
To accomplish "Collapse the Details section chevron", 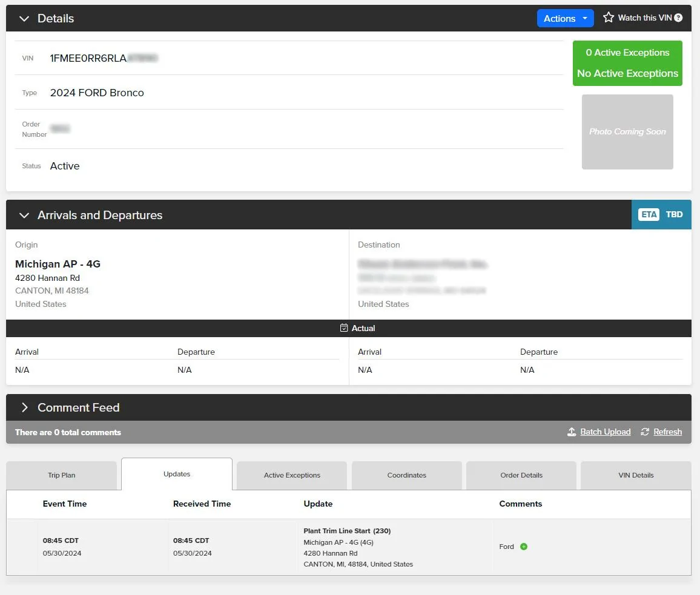I will coord(24,18).
